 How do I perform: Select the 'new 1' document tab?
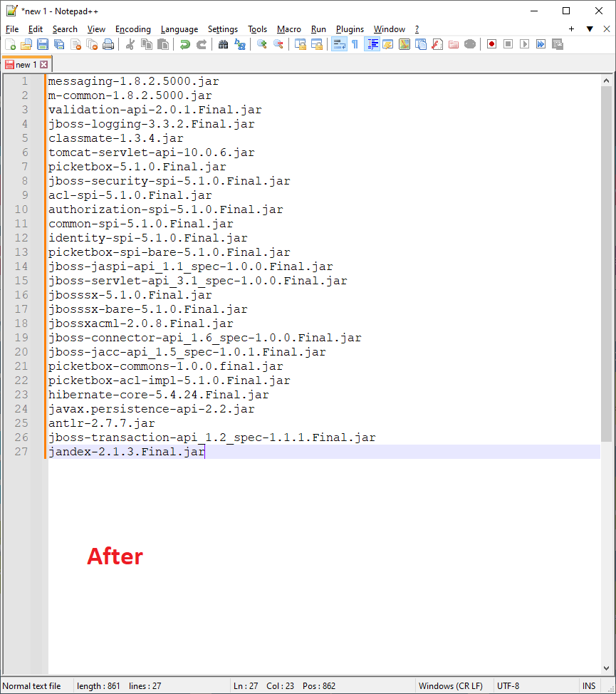coord(26,64)
